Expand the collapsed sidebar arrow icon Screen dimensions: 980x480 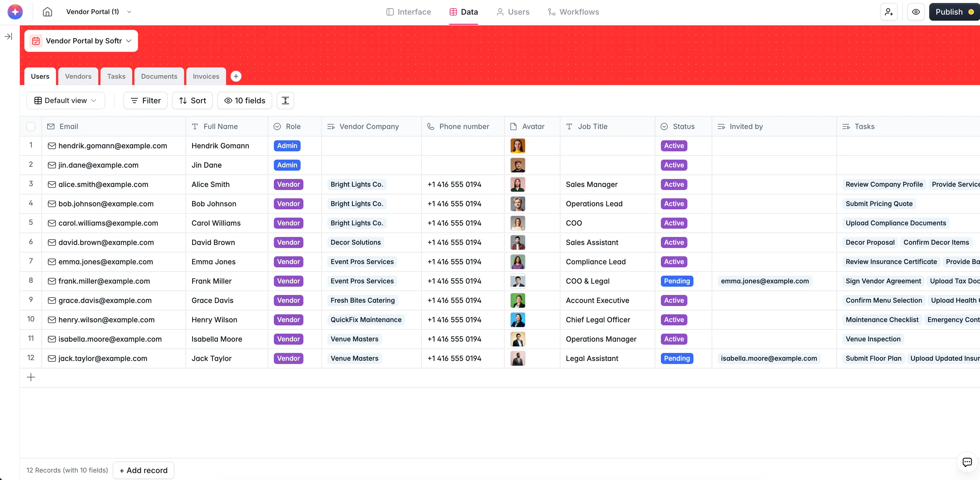coord(8,36)
